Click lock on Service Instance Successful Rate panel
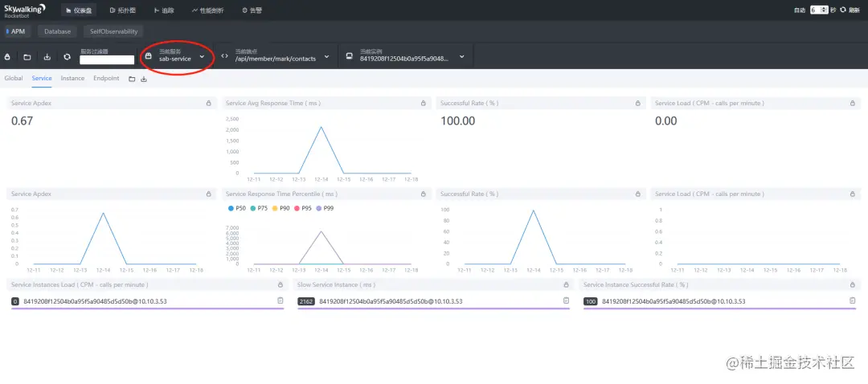 853,284
